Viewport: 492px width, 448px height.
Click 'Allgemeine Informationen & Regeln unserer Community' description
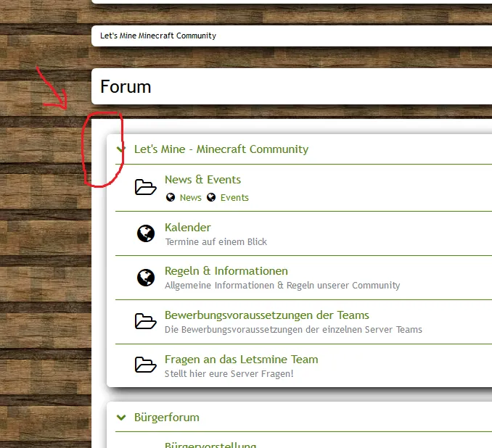tap(282, 286)
